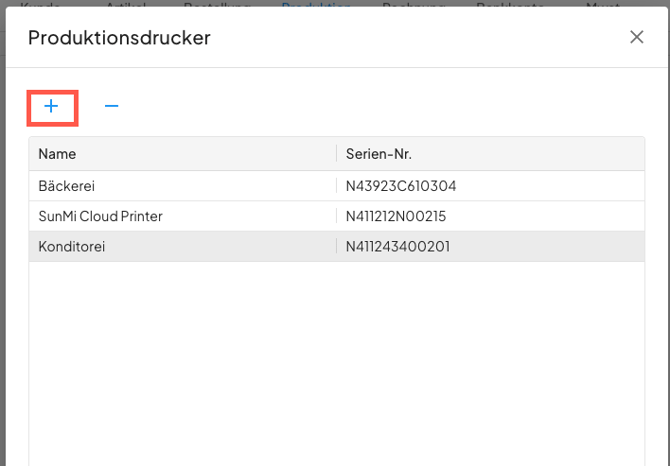
Task: Click the Name column header
Action: [x=58, y=154]
